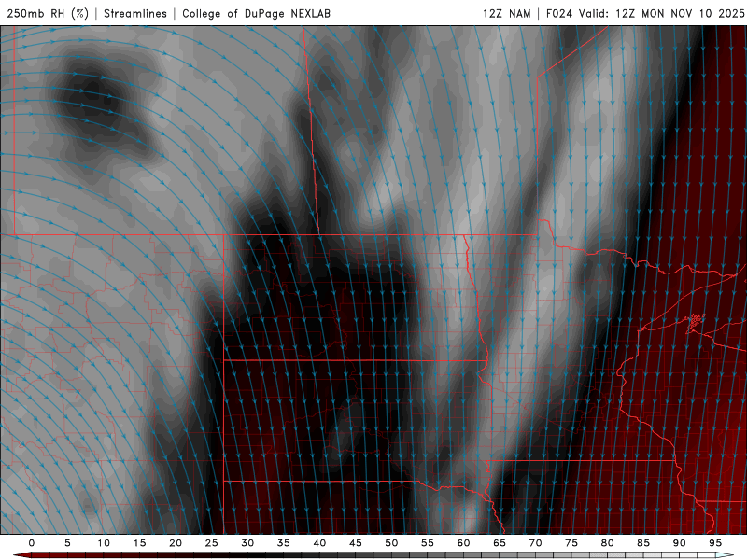Click the colorbar label "85"

643,543
